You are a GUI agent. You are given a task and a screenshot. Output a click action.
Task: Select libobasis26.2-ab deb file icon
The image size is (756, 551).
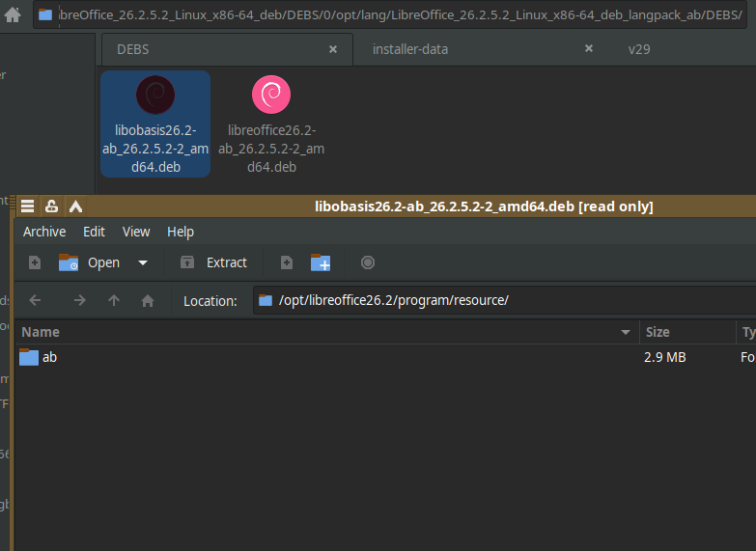point(155,124)
